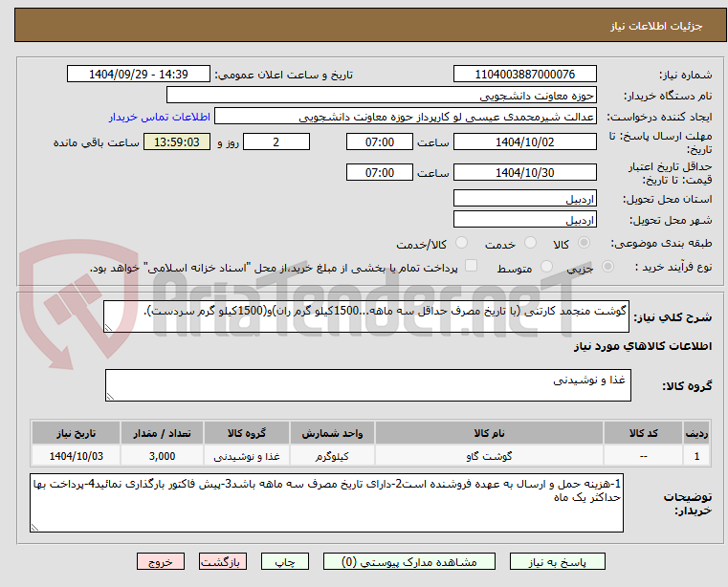Click the کد کالا column header
This screenshot has height=587, width=728.
pos(643,433)
